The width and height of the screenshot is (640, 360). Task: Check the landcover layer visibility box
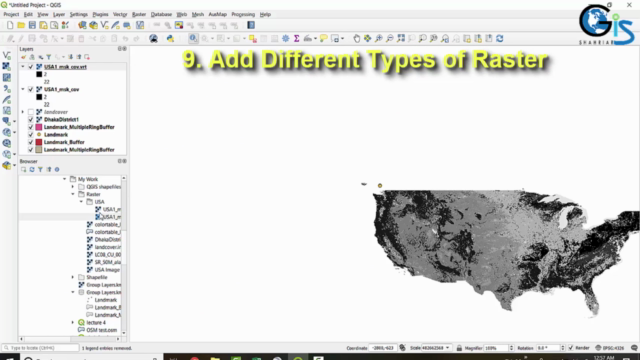31,112
